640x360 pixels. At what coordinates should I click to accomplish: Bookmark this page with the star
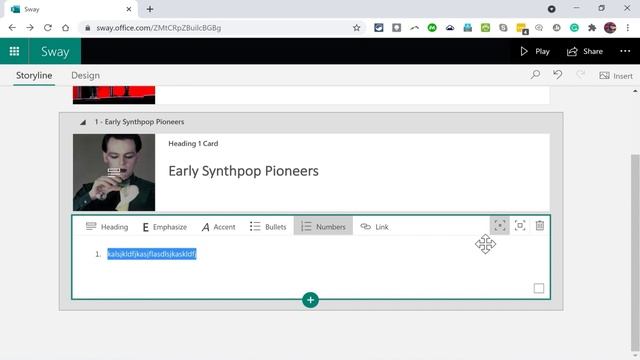coord(356,28)
